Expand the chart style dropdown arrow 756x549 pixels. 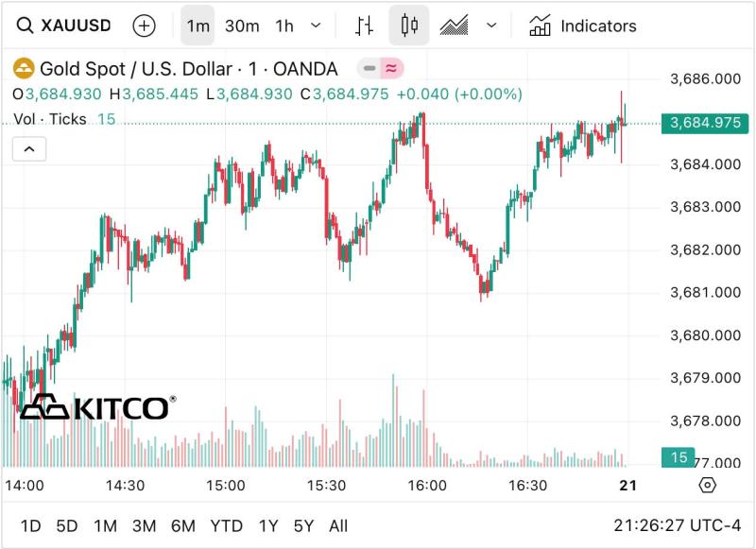click(x=491, y=26)
